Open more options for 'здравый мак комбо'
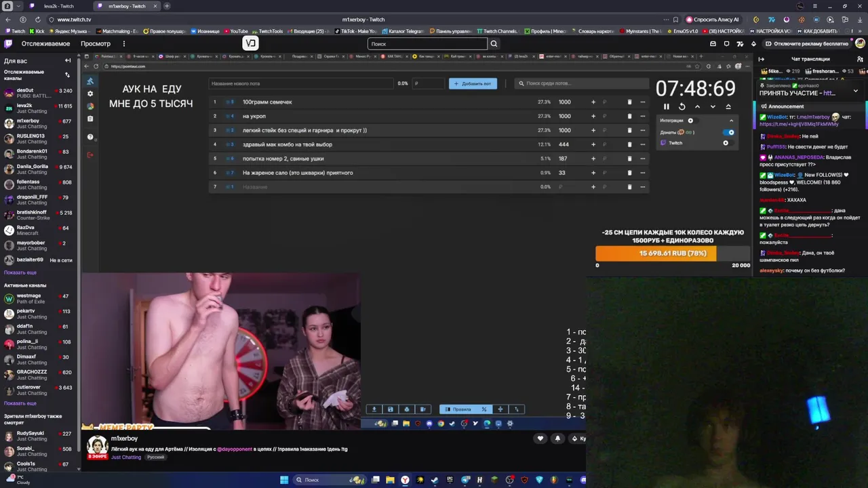 tap(642, 144)
